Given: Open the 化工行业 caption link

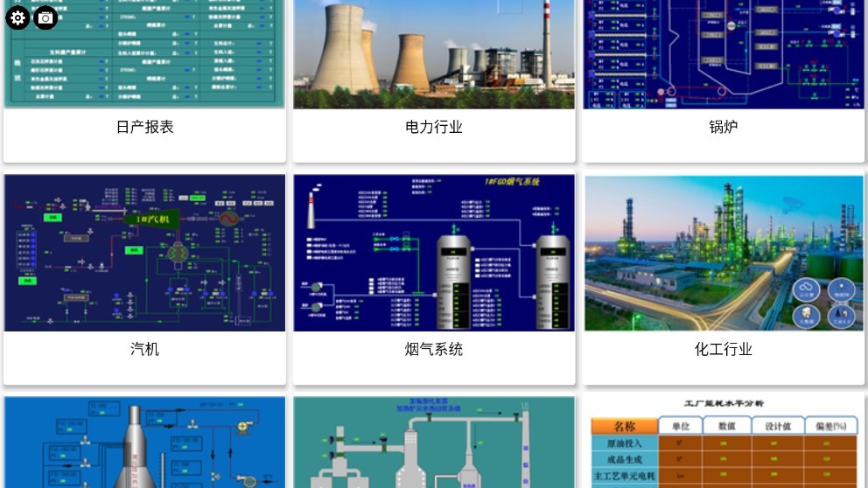Looking at the screenshot, I should [x=724, y=349].
